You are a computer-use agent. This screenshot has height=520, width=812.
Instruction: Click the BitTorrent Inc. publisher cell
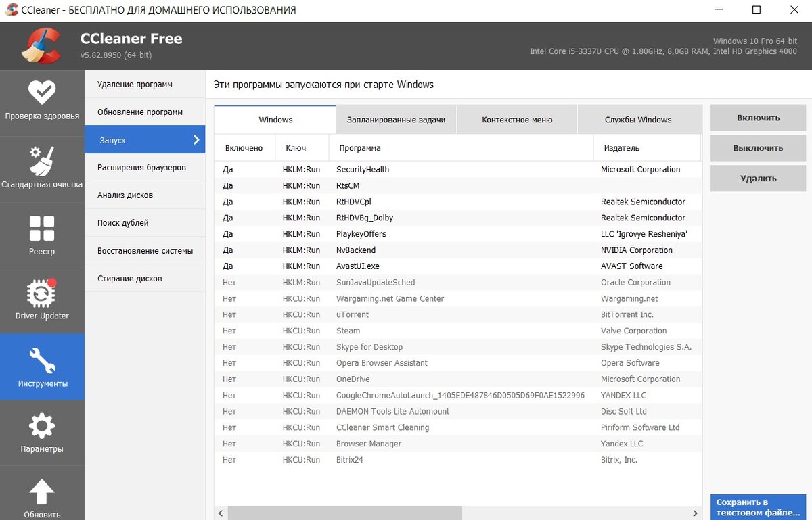629,314
